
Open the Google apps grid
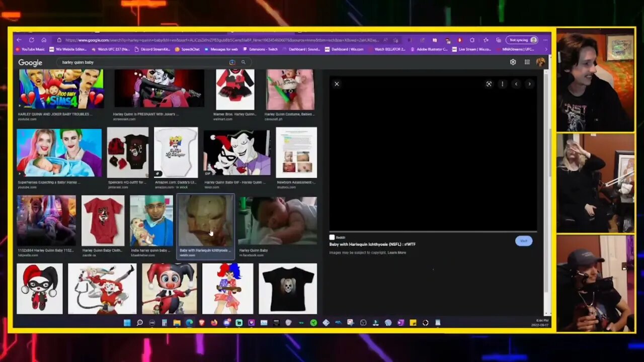527,62
